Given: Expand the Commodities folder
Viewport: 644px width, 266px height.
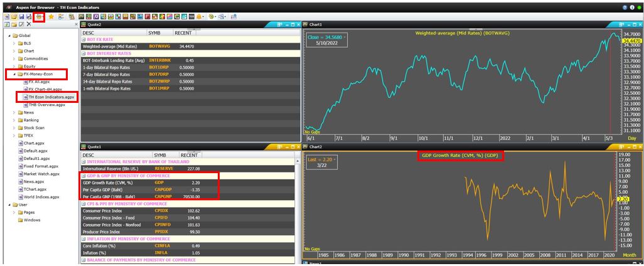Looking at the screenshot, I should click(x=14, y=58).
